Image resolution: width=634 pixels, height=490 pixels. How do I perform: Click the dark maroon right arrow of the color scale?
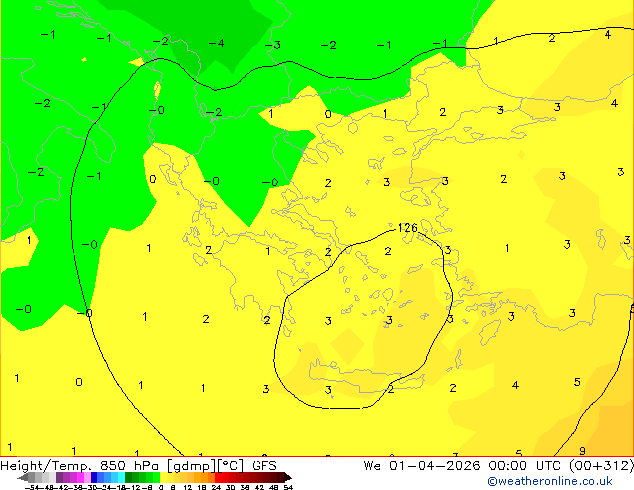(x=288, y=477)
